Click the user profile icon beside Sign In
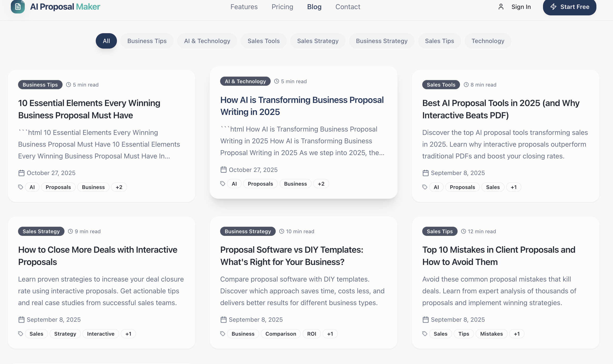Image resolution: width=613 pixels, height=364 pixels. (x=501, y=7)
